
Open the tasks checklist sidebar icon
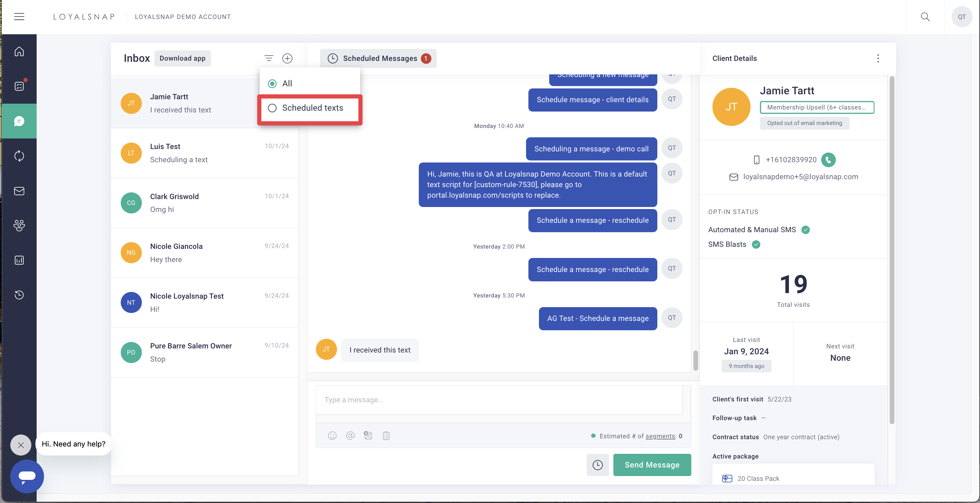pos(19,86)
